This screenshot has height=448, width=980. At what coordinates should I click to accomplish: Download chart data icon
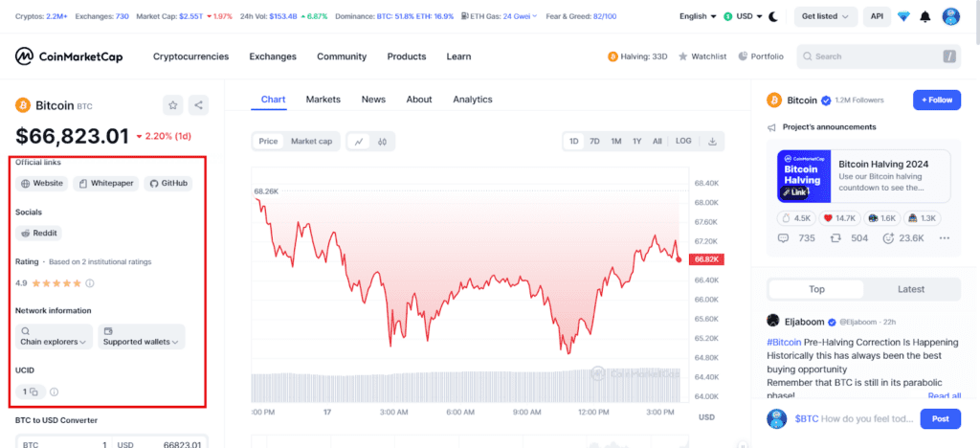point(712,142)
